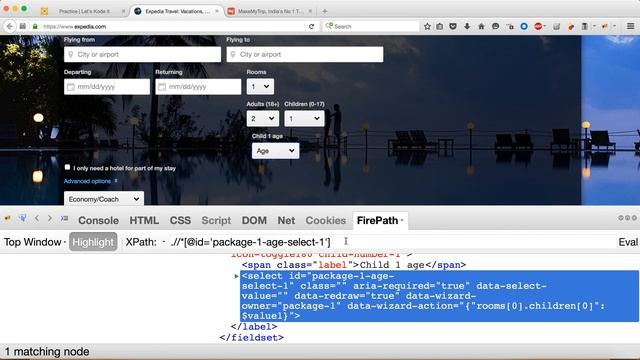Click the Flying to city input
Image resolution: width=640 pixels, height=360 pixels.
click(305, 54)
